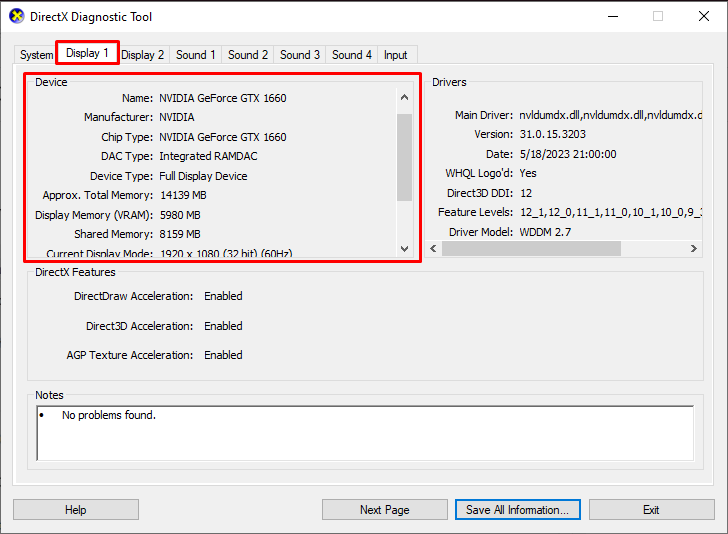Click the Full Display Device value
728x534 pixels.
coord(203,176)
